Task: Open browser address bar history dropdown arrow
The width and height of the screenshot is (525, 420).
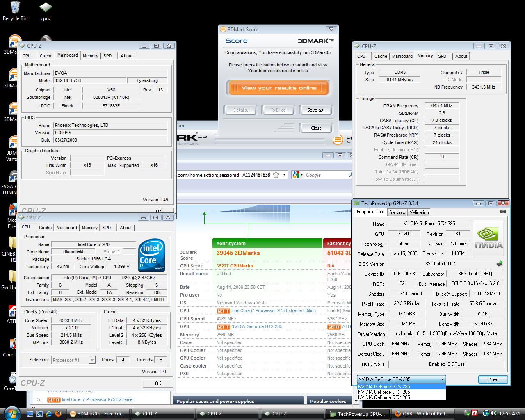Action: click(284, 175)
